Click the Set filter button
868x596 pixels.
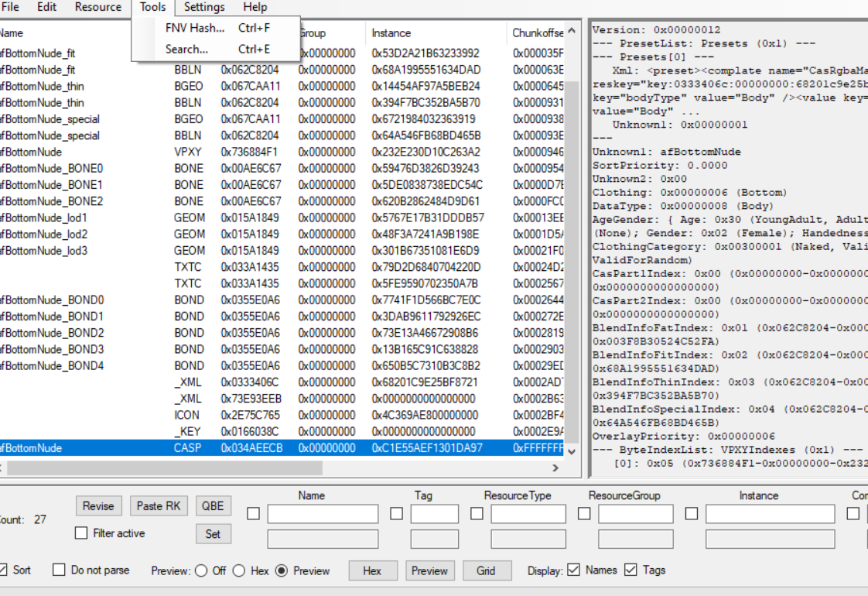coord(213,534)
